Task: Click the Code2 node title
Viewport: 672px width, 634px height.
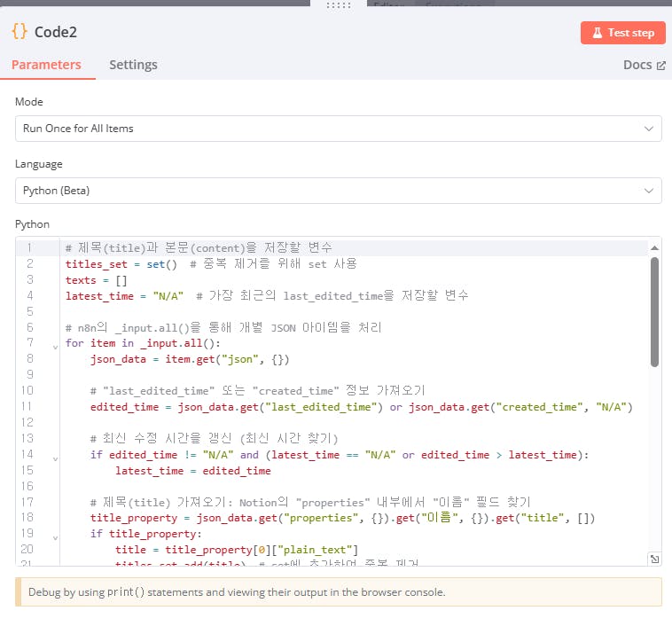Action: click(x=56, y=32)
